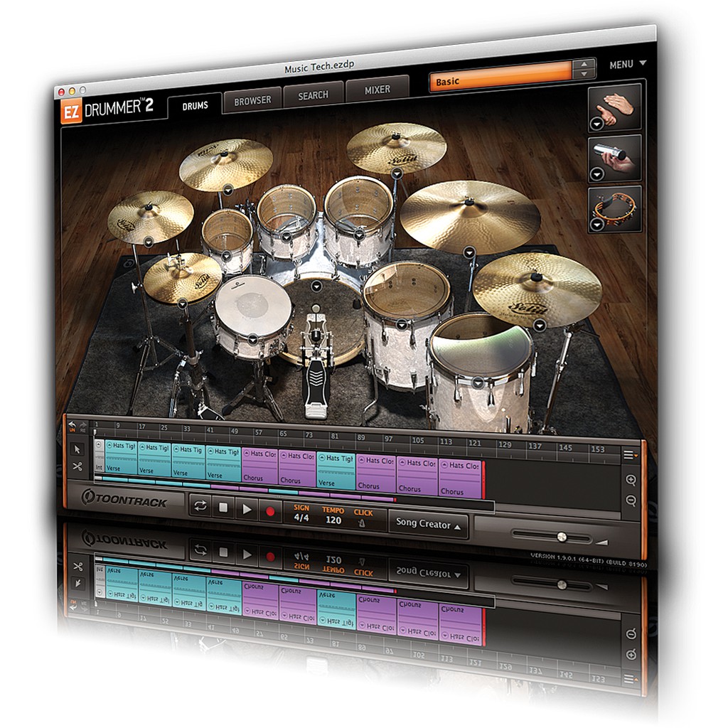The height and width of the screenshot is (728, 728).
Task: Click the shaker percussion thumbnail
Action: tap(615, 158)
